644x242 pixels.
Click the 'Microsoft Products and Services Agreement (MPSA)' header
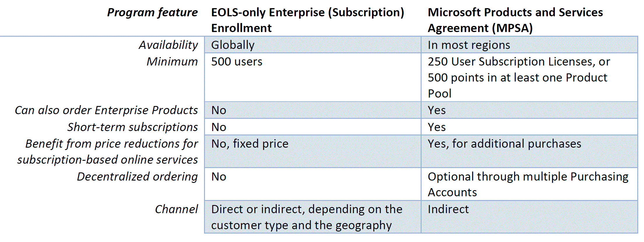click(x=515, y=20)
